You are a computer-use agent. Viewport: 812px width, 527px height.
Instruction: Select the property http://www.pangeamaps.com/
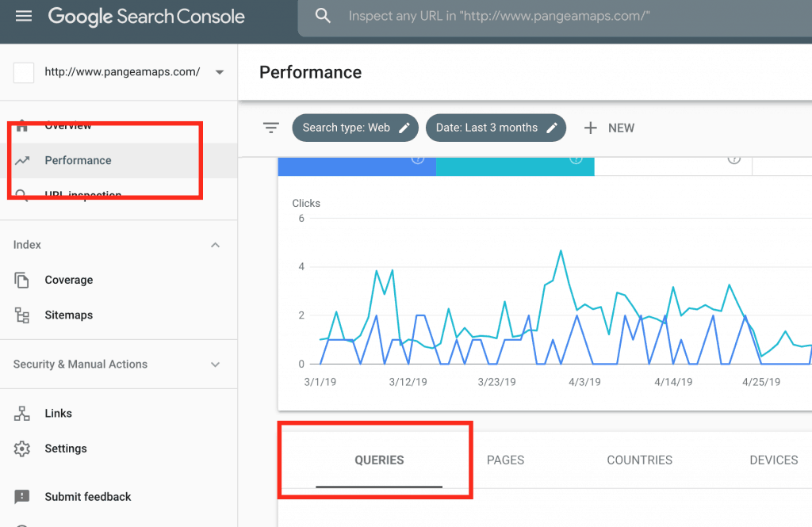pos(122,72)
